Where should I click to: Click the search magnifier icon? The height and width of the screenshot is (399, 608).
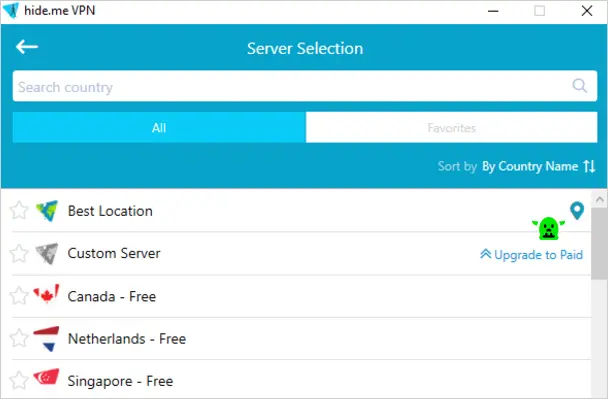point(579,86)
